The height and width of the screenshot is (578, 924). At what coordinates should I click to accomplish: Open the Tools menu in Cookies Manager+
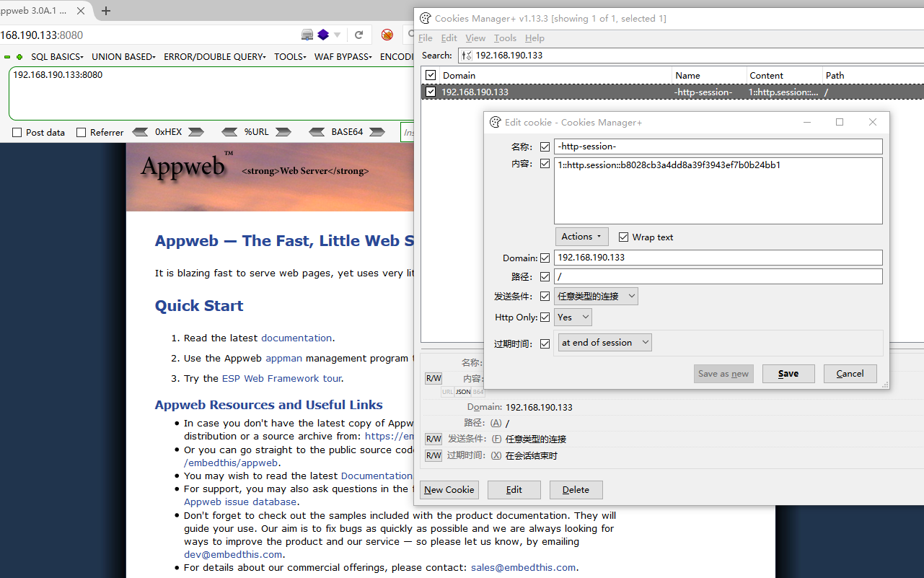click(505, 38)
